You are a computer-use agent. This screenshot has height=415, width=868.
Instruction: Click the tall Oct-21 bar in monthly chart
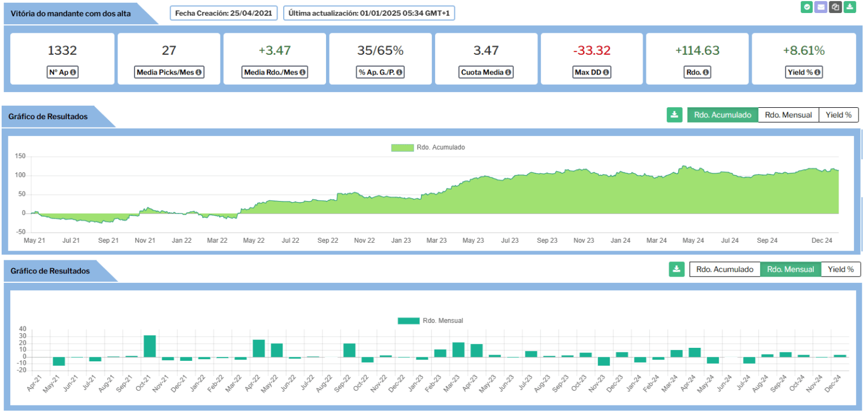point(150,346)
